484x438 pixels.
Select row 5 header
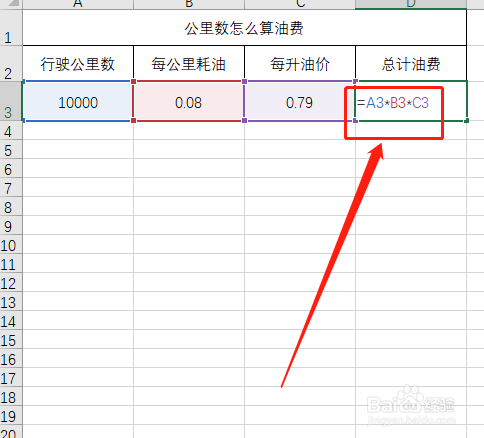[11, 149]
